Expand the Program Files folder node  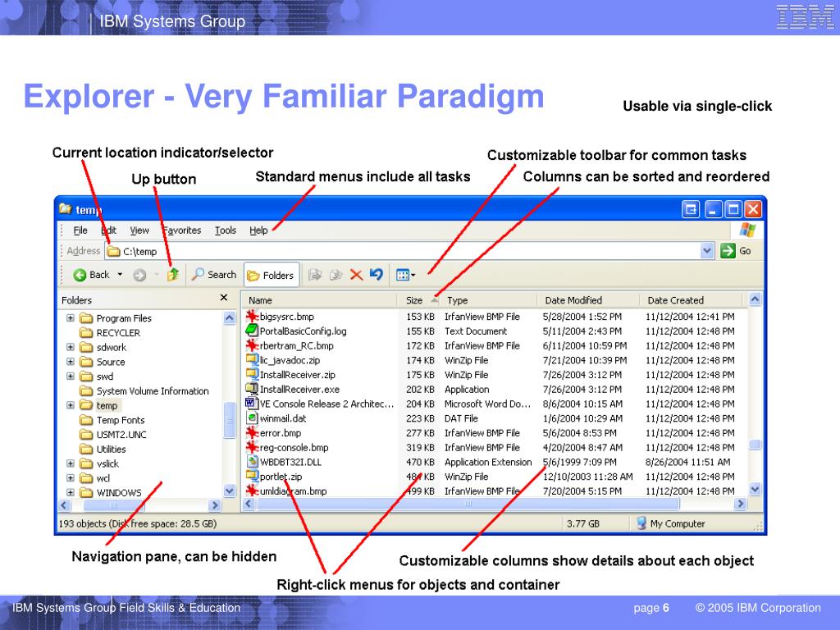click(71, 318)
